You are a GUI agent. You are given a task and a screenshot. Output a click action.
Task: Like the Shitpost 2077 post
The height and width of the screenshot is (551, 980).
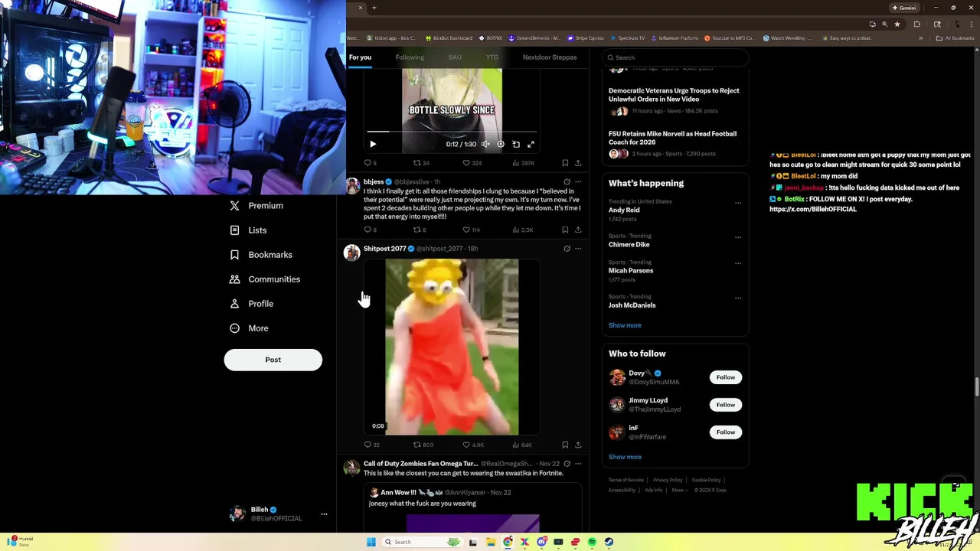tap(473, 445)
